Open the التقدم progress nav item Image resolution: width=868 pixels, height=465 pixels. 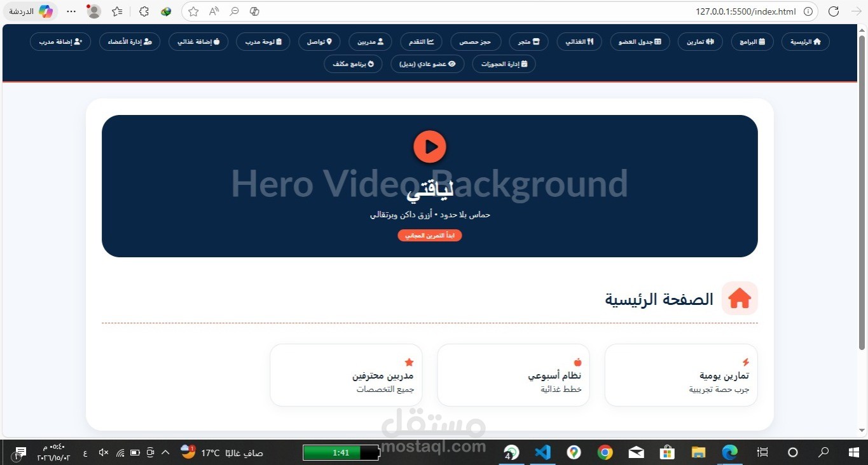[421, 41]
